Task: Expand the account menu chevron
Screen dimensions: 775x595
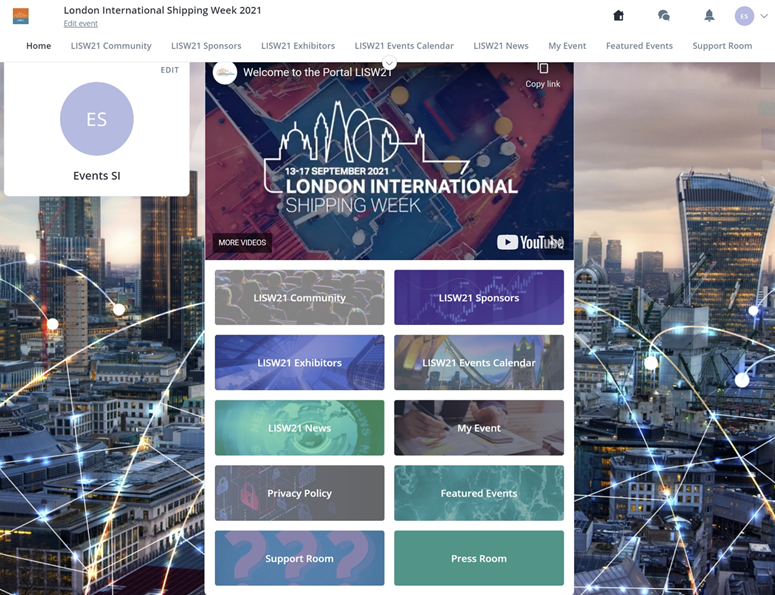Action: point(764,16)
